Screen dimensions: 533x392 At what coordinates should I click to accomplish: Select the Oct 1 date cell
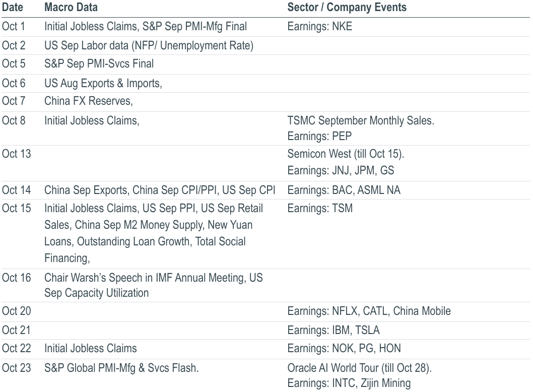coord(13,27)
